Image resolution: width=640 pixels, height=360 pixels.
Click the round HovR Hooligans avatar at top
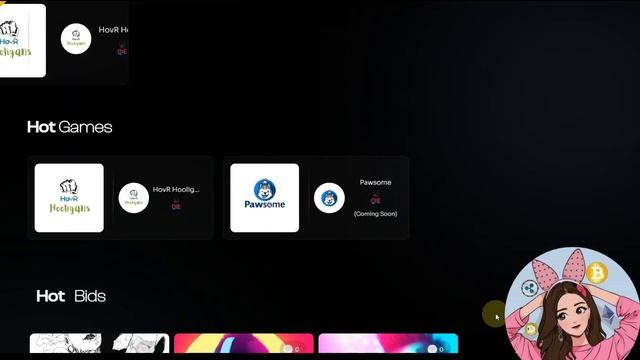pos(76,39)
